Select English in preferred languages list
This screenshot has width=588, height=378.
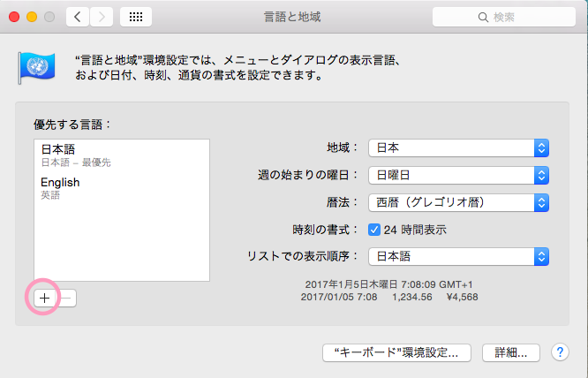pos(122,188)
